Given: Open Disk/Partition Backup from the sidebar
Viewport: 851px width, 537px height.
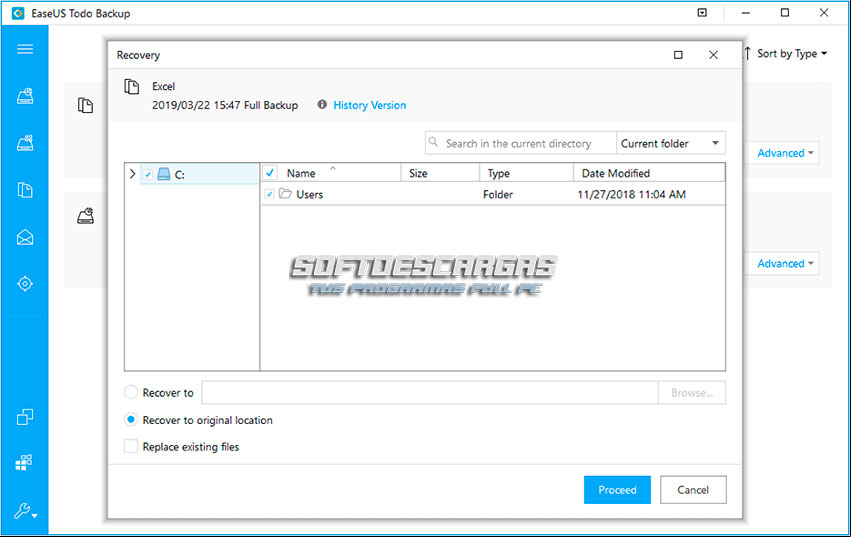Looking at the screenshot, I should pos(25,96).
